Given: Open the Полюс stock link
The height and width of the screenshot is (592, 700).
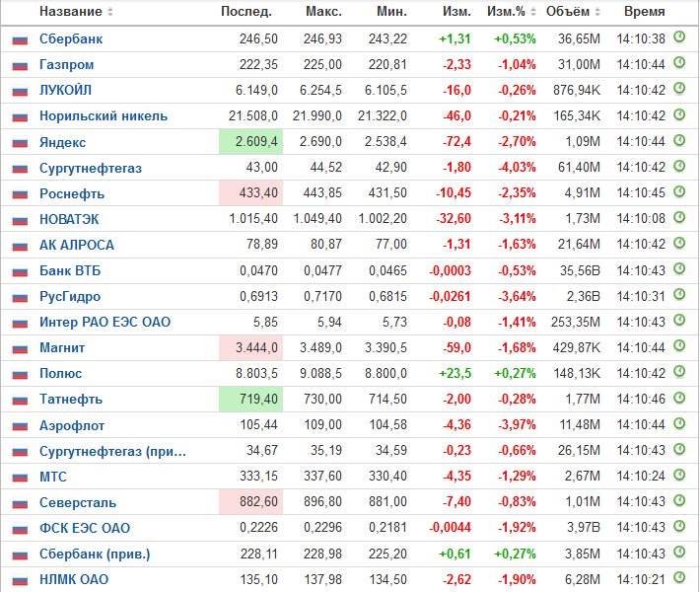Looking at the screenshot, I should [61, 374].
